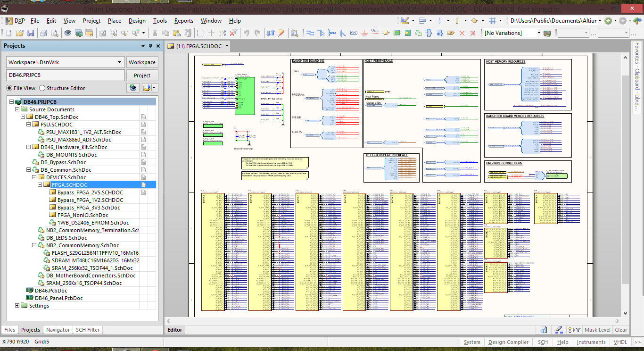Click the DB46.PRJPCB project name field
This screenshot has height=351, width=644.
(65, 75)
